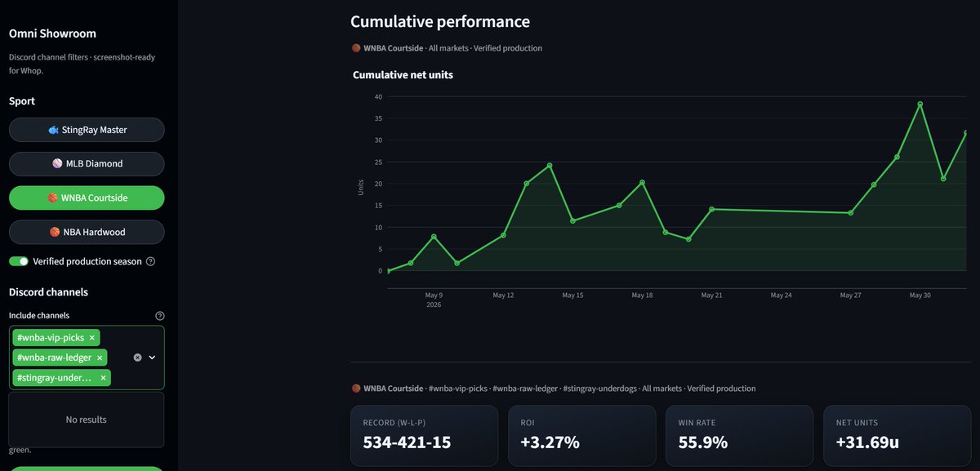Expand the Include channels dropdown
The height and width of the screenshot is (471, 980).
pos(152,358)
